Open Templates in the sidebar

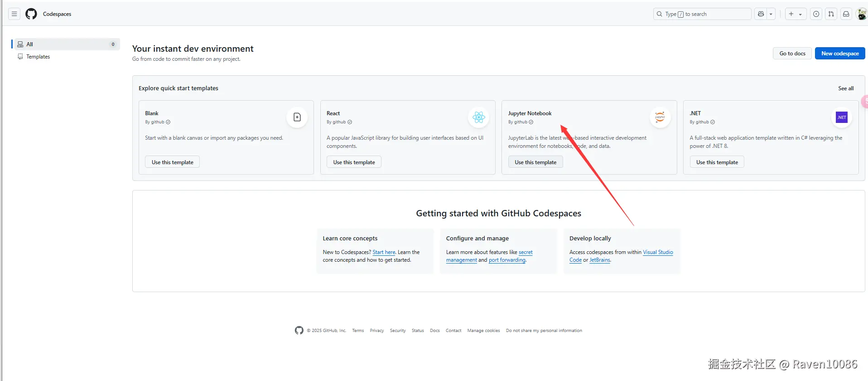38,57
